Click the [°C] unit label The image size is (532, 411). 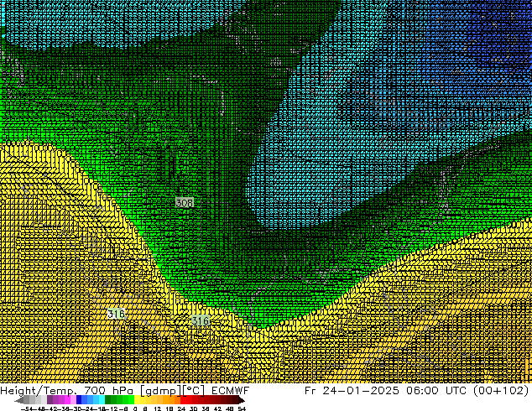(x=193, y=391)
